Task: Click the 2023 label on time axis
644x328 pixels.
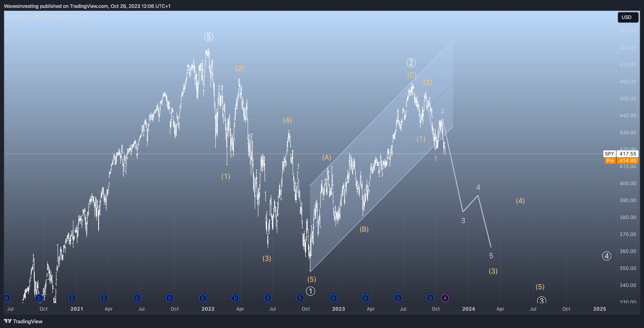Action: pos(338,309)
